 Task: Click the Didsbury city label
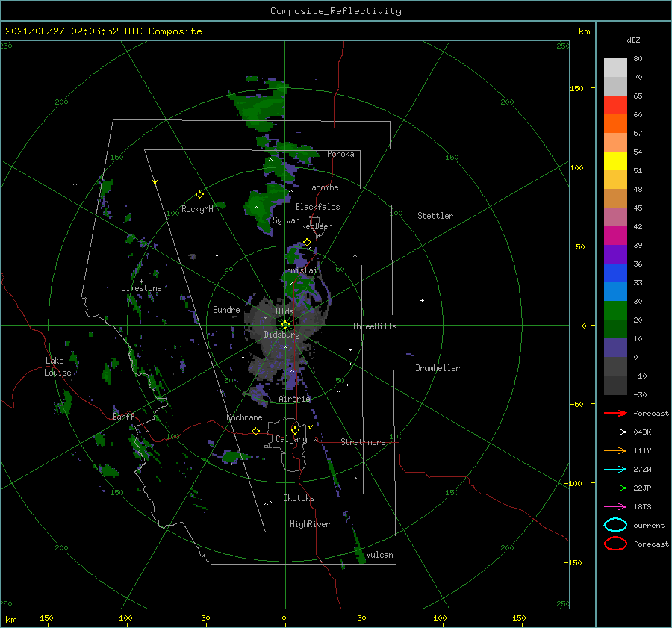(x=281, y=335)
